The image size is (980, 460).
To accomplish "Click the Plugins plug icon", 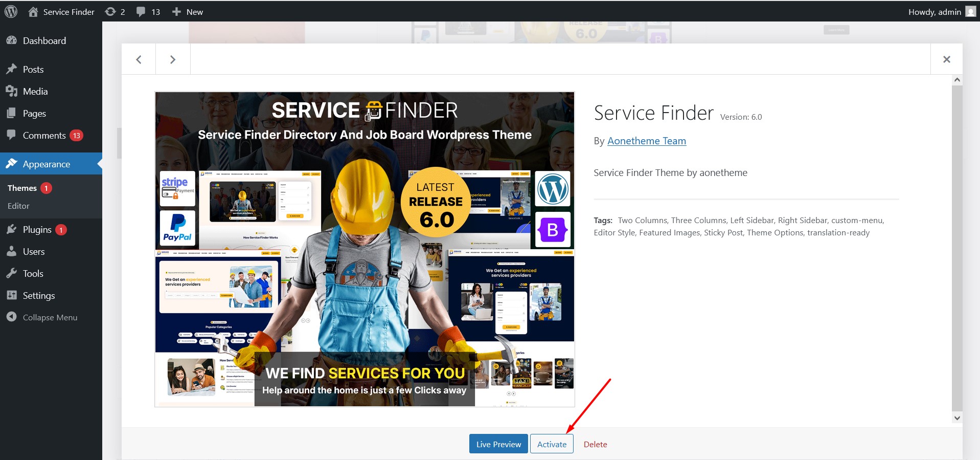I will pos(11,229).
